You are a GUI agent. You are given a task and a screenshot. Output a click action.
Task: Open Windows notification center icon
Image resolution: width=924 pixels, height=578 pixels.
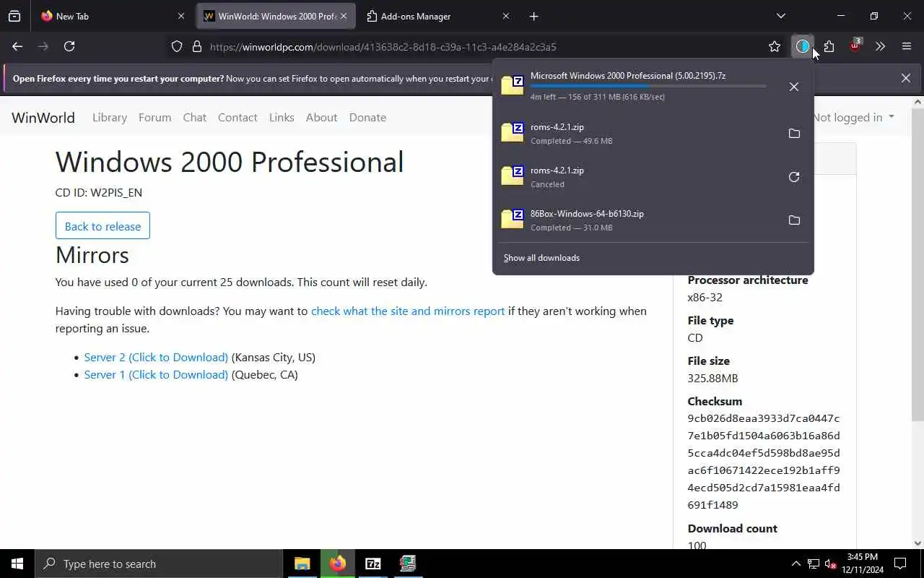coord(900,564)
